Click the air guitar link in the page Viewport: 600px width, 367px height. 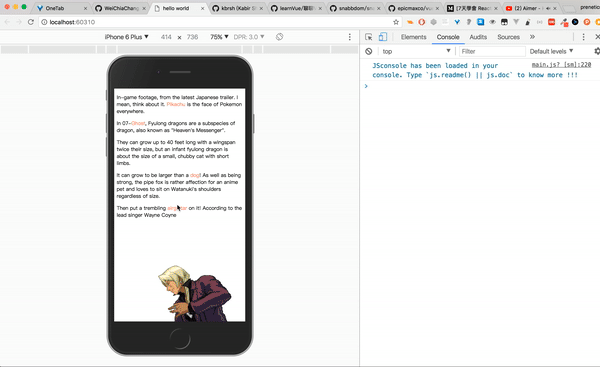point(177,208)
